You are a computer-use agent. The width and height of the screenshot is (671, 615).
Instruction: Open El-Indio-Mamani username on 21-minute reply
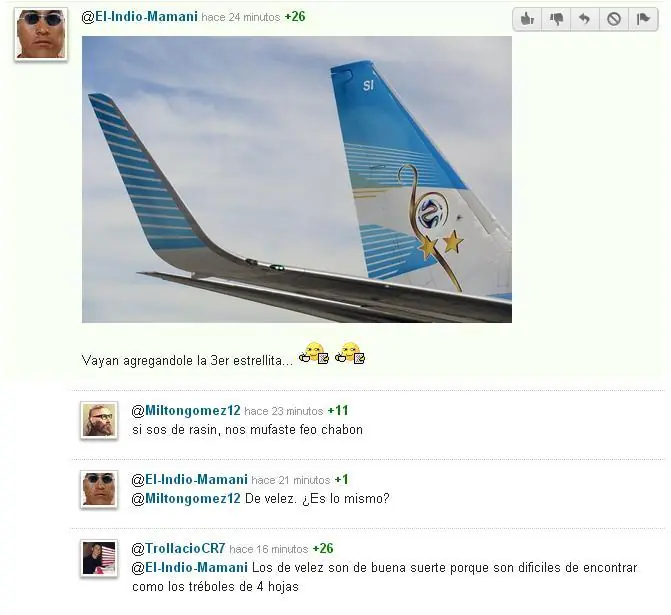190,479
